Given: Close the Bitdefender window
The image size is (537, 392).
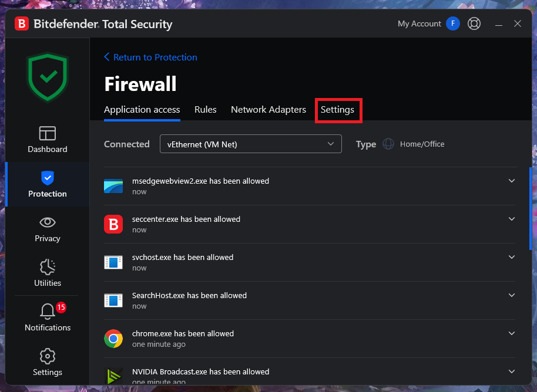Looking at the screenshot, I should coord(518,23).
